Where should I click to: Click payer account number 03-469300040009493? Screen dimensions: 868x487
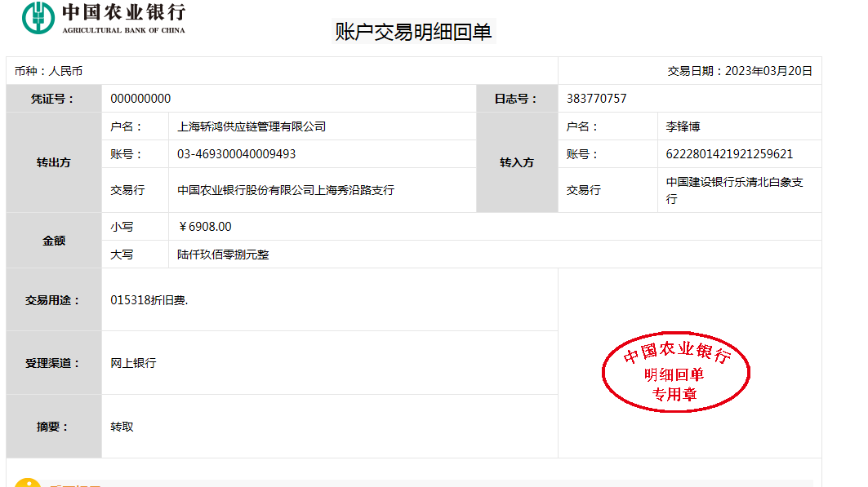(x=236, y=154)
